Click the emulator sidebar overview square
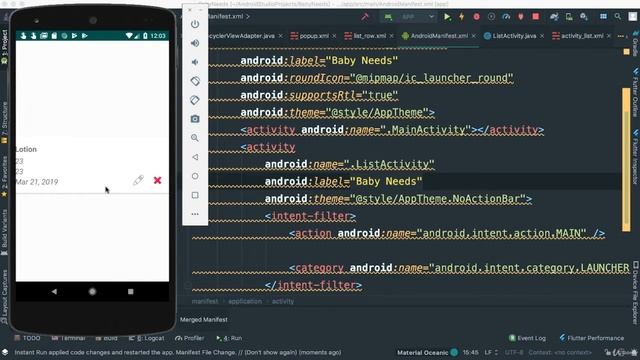This screenshot has height=360, width=640. 195,195
